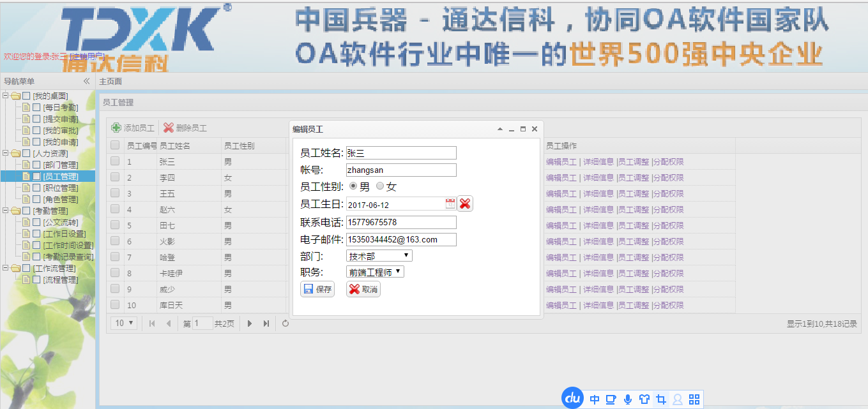868x409 pixels.
Task: Go to the previous page of employees
Action: click(x=169, y=323)
